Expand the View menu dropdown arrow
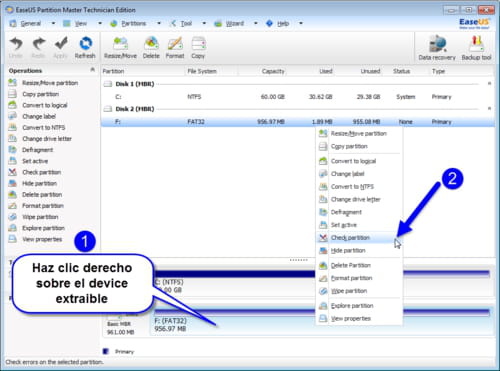This screenshot has height=371, width=500. click(x=100, y=23)
